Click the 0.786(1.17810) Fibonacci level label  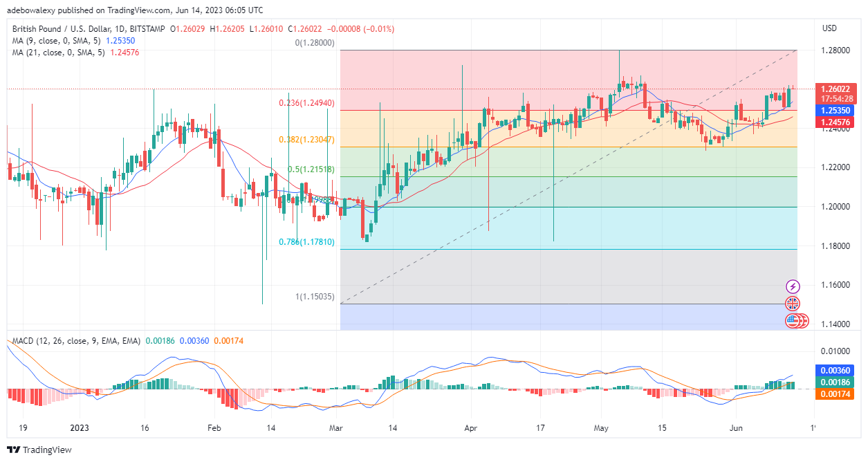(x=307, y=242)
